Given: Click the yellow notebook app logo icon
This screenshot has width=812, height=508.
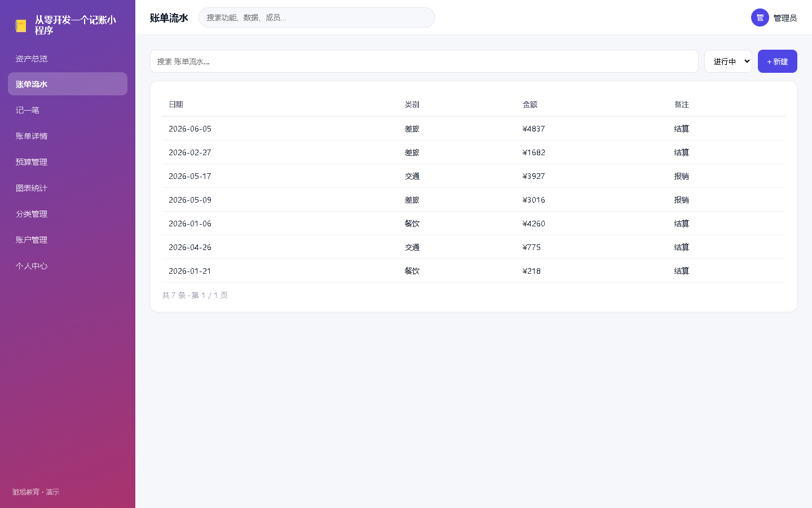Looking at the screenshot, I should click(21, 25).
